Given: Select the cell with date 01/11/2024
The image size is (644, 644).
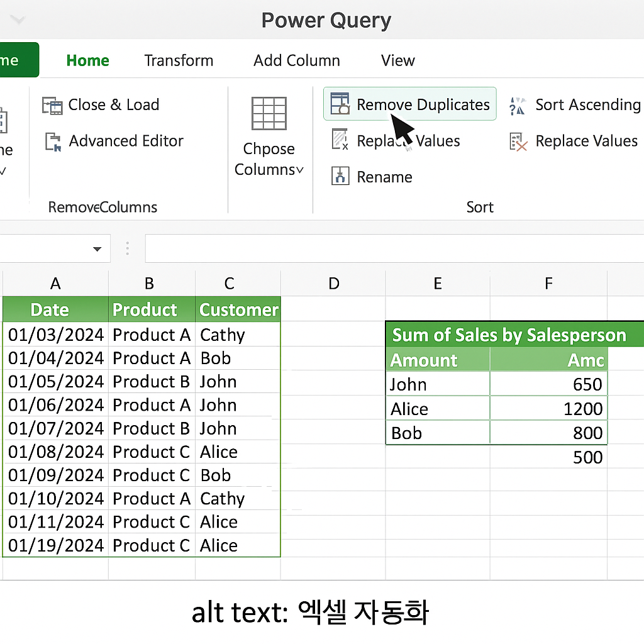Looking at the screenshot, I should click(55, 522).
